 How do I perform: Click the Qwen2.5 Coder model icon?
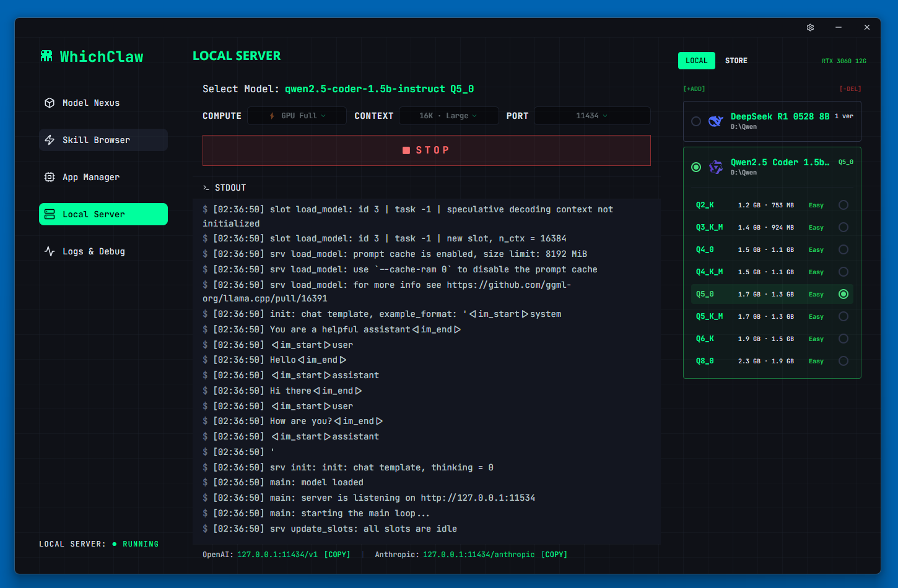coord(716,167)
